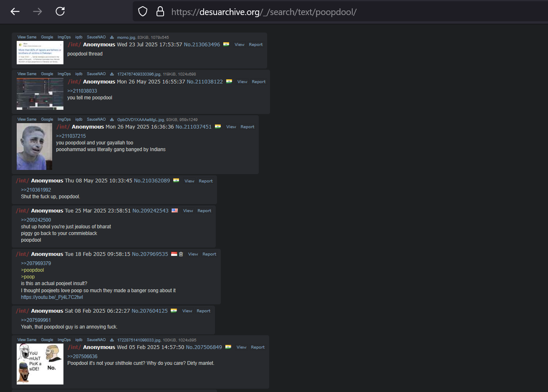The height and width of the screenshot is (392, 548).
Task: Click the flag icon on post No.207506849
Action: click(228, 347)
